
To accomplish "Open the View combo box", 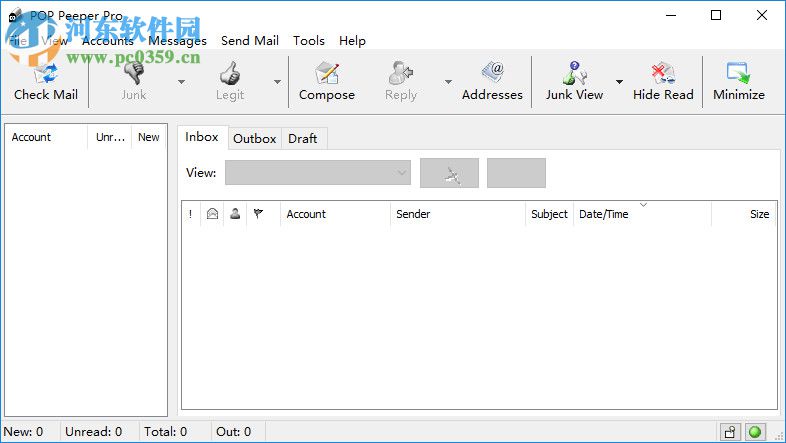I will (318, 172).
